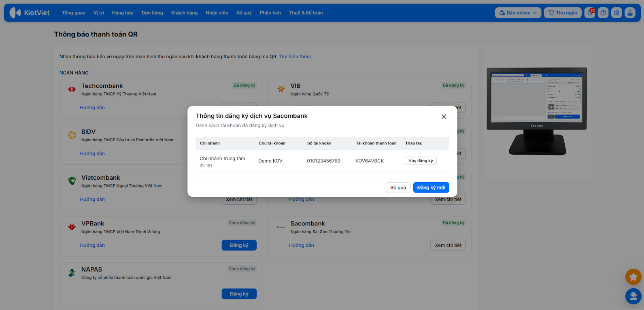Click the VIB logo icon
Viewport: 644px width, 310px height.
click(x=281, y=89)
